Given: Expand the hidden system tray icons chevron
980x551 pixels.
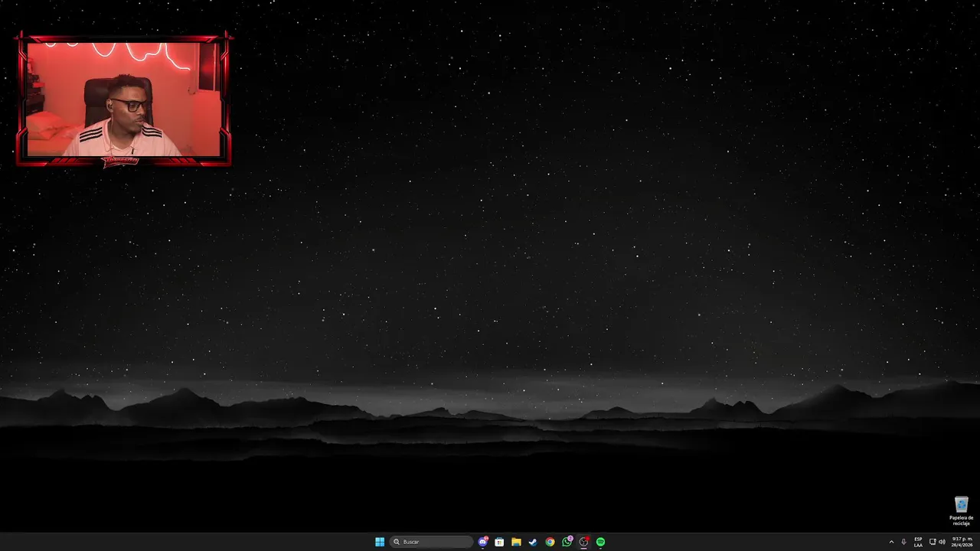Looking at the screenshot, I should [x=891, y=542].
